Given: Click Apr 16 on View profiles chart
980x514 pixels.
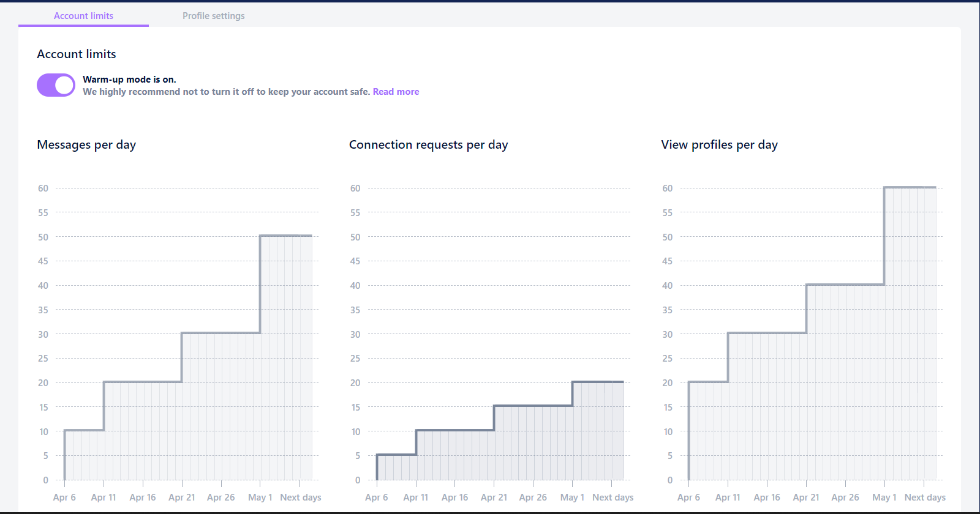Looking at the screenshot, I should pyautogui.click(x=767, y=497).
